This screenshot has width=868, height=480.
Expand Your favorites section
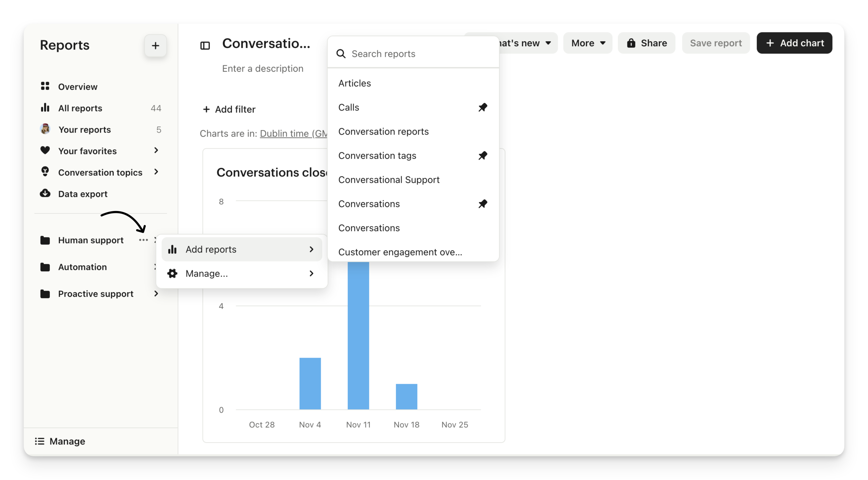(156, 150)
